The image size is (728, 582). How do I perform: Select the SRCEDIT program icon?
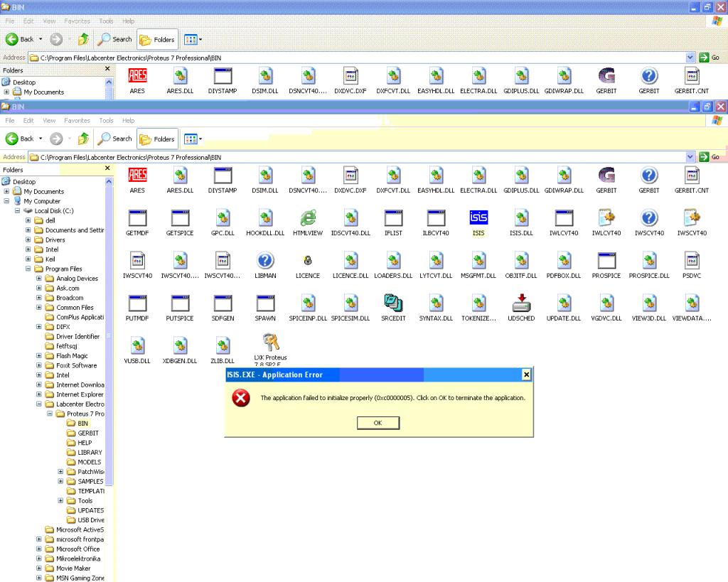point(393,303)
